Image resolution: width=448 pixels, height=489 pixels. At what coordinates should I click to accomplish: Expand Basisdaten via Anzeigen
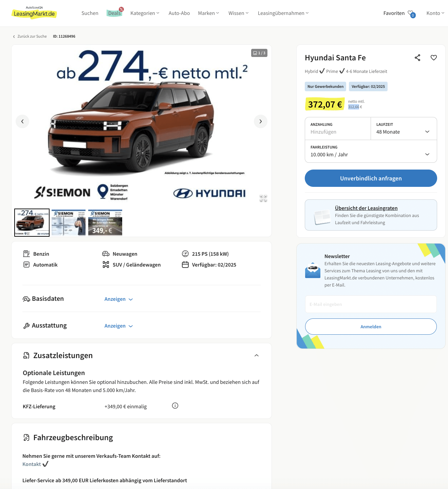[118, 299]
